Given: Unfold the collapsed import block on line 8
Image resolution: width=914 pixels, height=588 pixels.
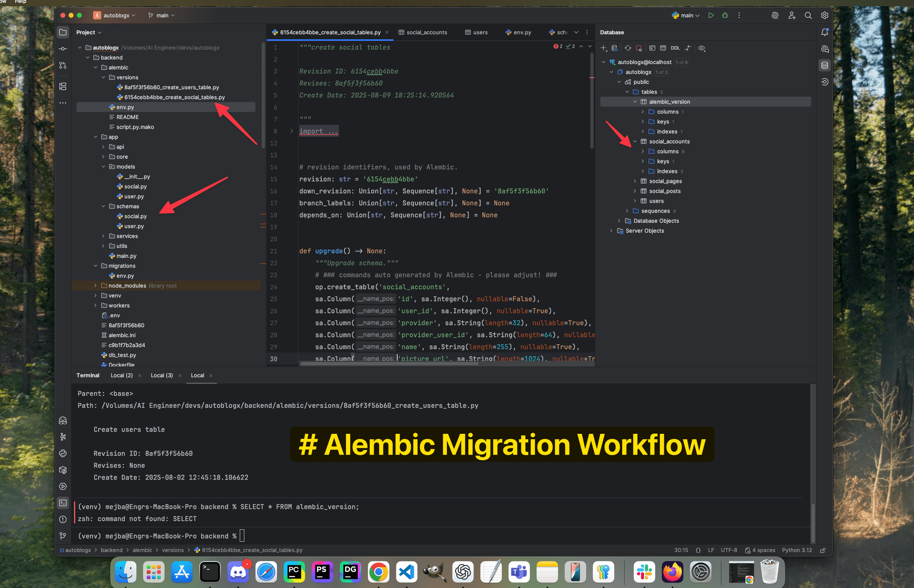Looking at the screenshot, I should [291, 131].
